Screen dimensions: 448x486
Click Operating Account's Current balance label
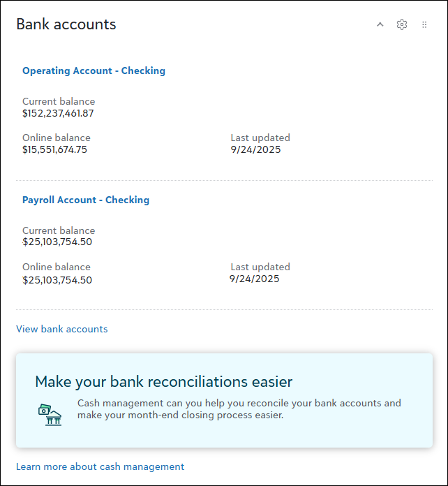click(x=59, y=101)
